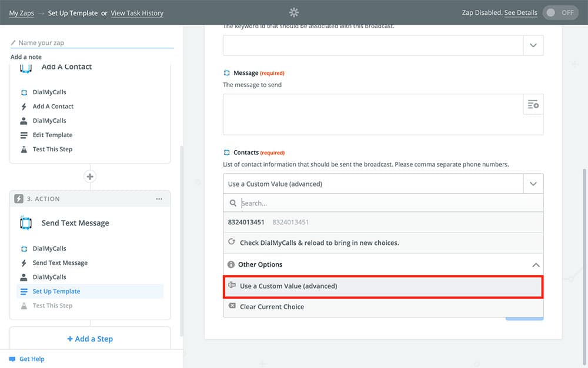Click the Get Help chat icon
This screenshot has height=368, width=588.
click(x=12, y=359)
